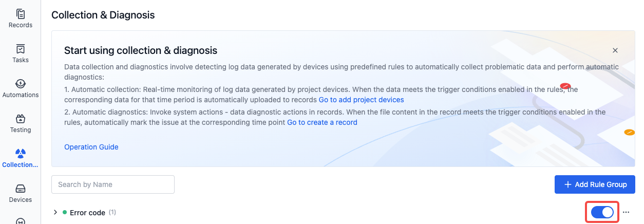Click the Add Rule Group button

[x=595, y=184]
